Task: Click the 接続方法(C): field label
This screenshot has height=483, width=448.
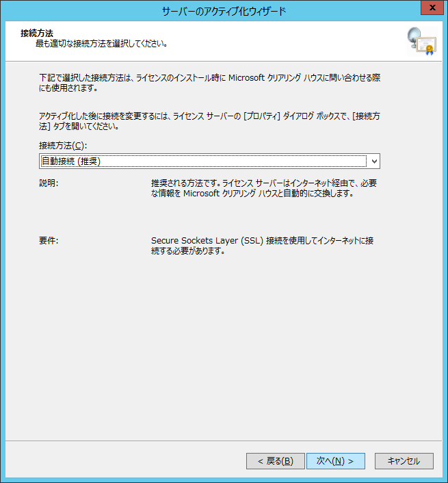Action: (64, 146)
